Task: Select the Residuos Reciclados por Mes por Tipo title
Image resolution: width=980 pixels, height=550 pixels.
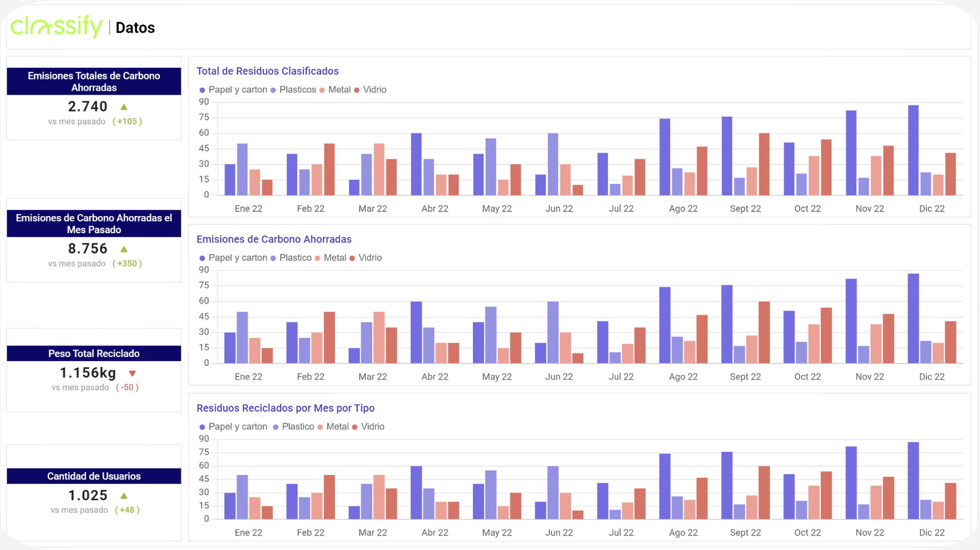Action: 285,408
